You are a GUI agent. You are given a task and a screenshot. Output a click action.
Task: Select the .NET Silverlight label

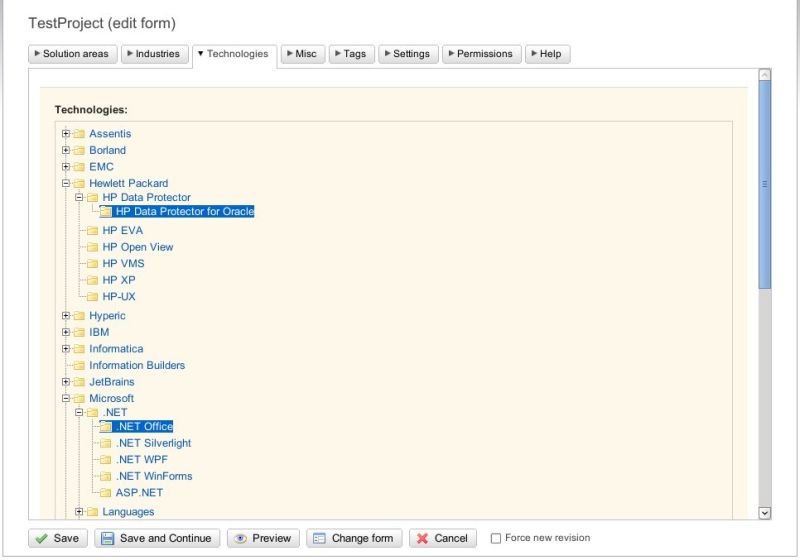154,443
